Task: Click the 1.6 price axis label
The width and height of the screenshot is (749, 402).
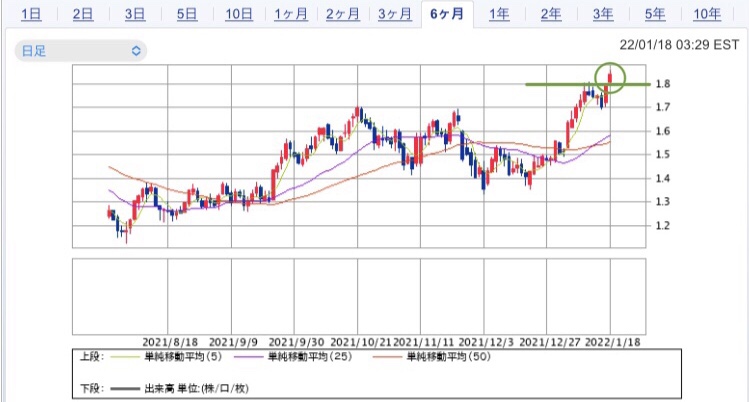Action: pos(663,131)
